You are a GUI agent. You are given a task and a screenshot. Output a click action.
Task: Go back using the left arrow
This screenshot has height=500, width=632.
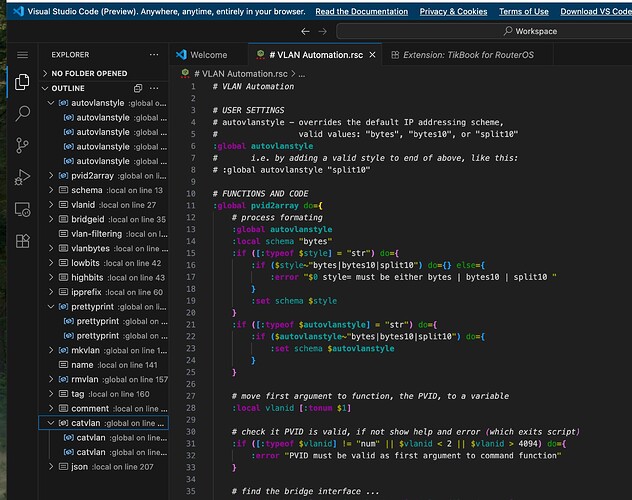[x=305, y=31]
